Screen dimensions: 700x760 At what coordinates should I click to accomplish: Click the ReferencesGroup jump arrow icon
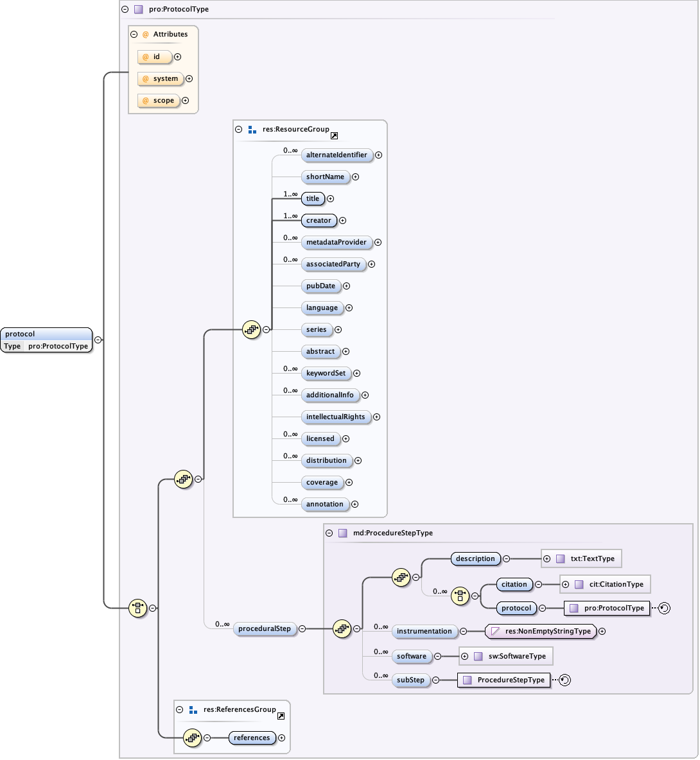pos(281,716)
